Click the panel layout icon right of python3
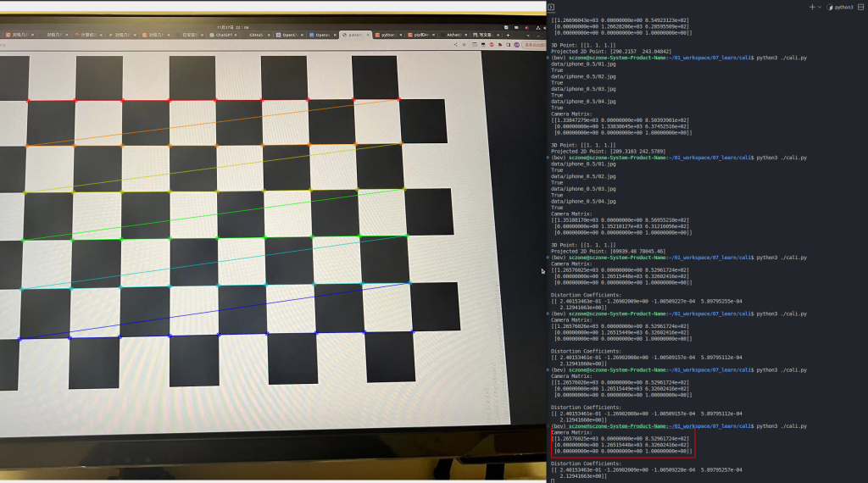Viewport: 868px width, 483px height. 861,6
